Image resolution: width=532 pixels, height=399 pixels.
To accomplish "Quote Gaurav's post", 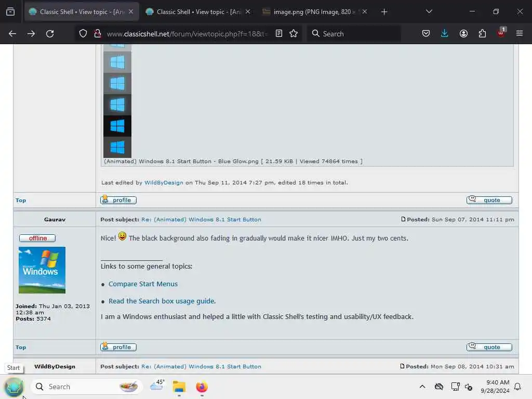I will (489, 347).
